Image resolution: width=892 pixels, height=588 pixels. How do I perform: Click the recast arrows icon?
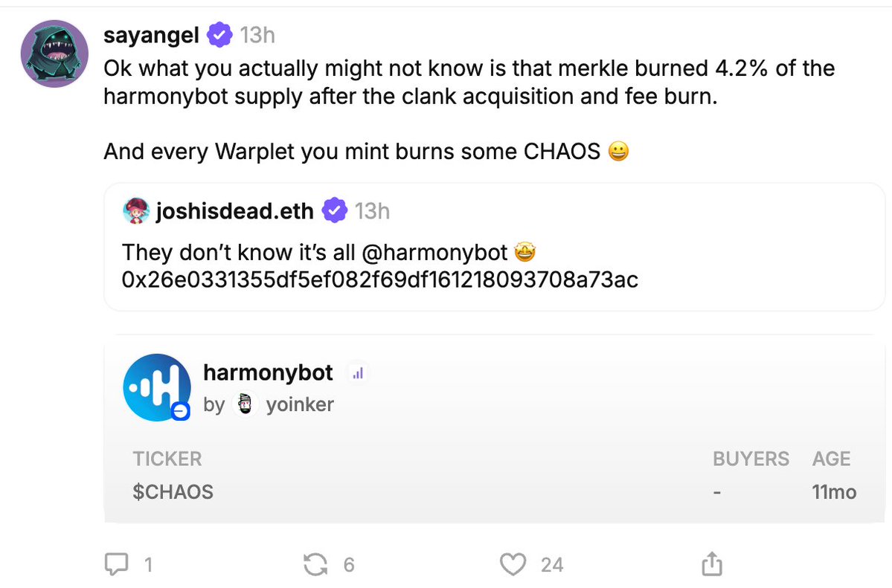tap(315, 565)
